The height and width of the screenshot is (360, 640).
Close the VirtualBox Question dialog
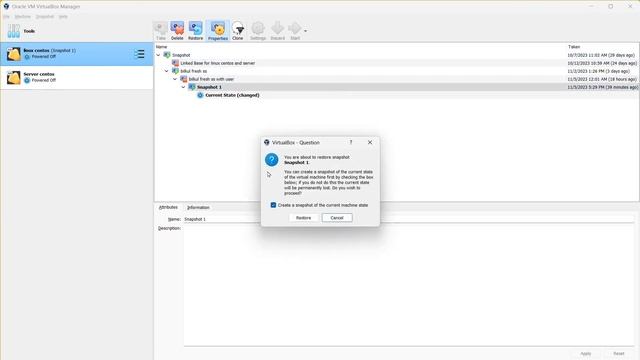[370, 142]
